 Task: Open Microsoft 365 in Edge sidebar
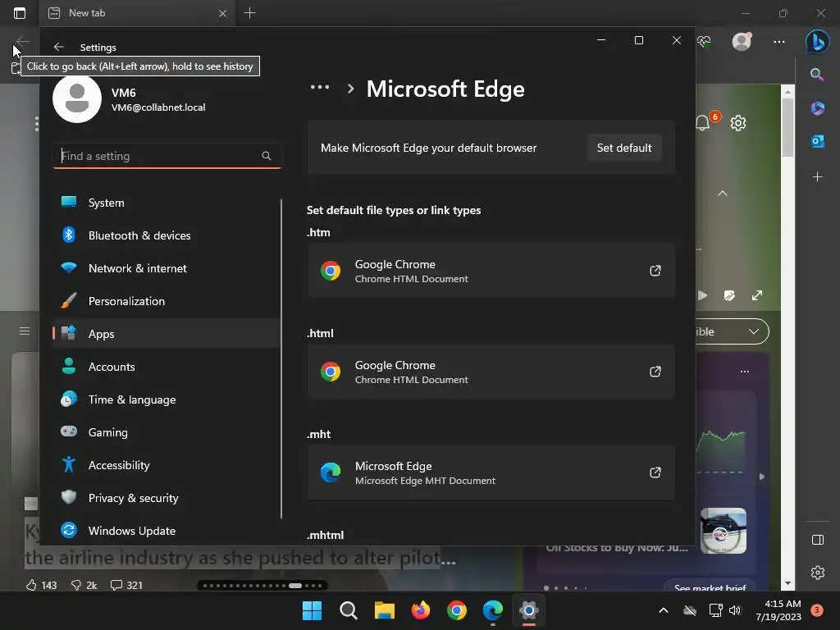click(818, 107)
